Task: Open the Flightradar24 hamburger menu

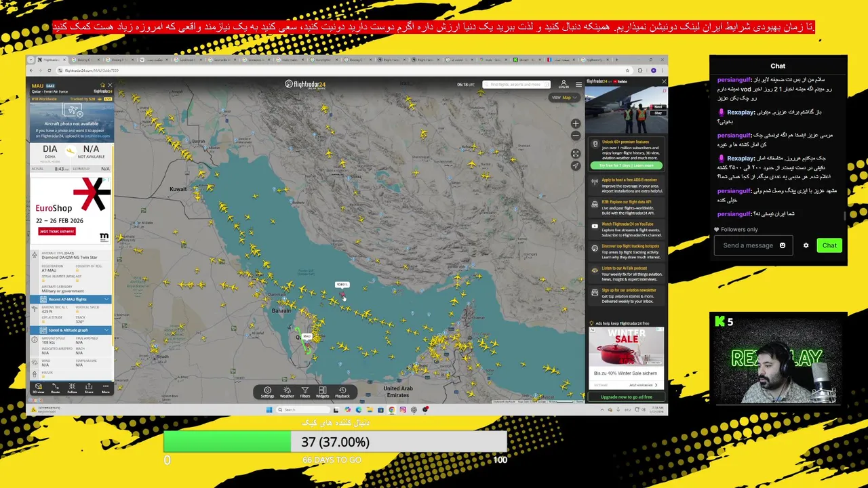Action: 578,85
